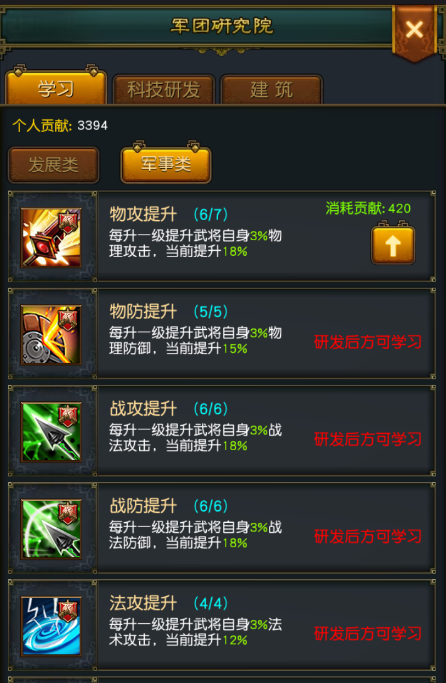
Task: Click the 物攻提升 hammer skill icon
Action: point(51,237)
